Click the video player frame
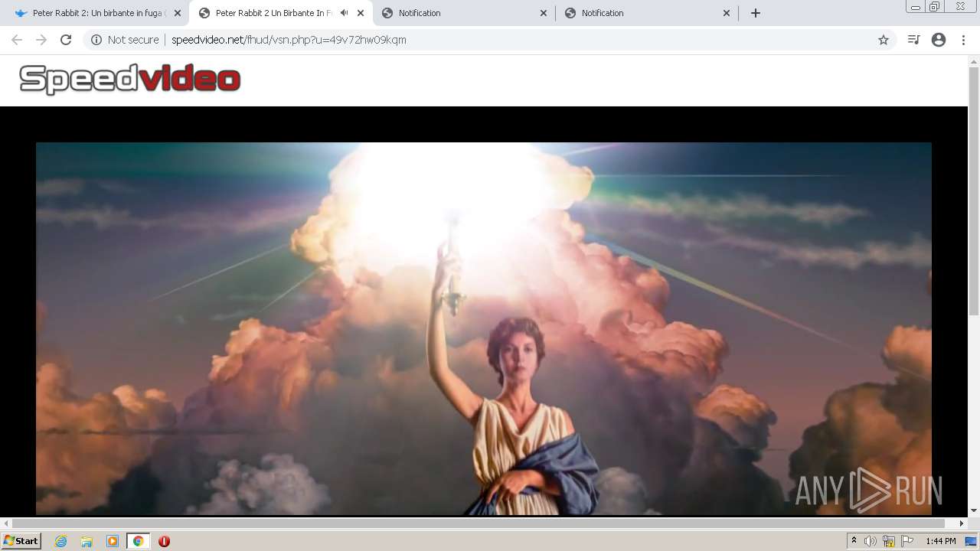This screenshot has height=551, width=980. [483, 328]
